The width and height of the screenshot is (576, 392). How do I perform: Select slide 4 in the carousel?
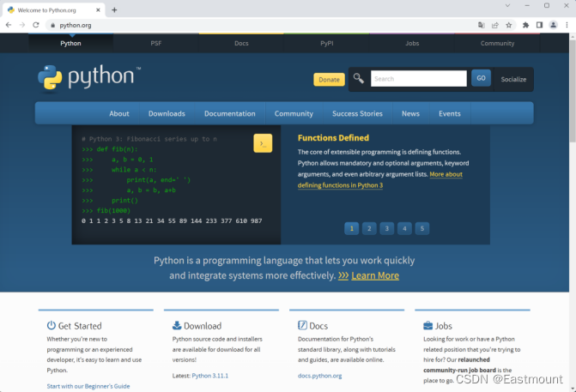pos(404,229)
